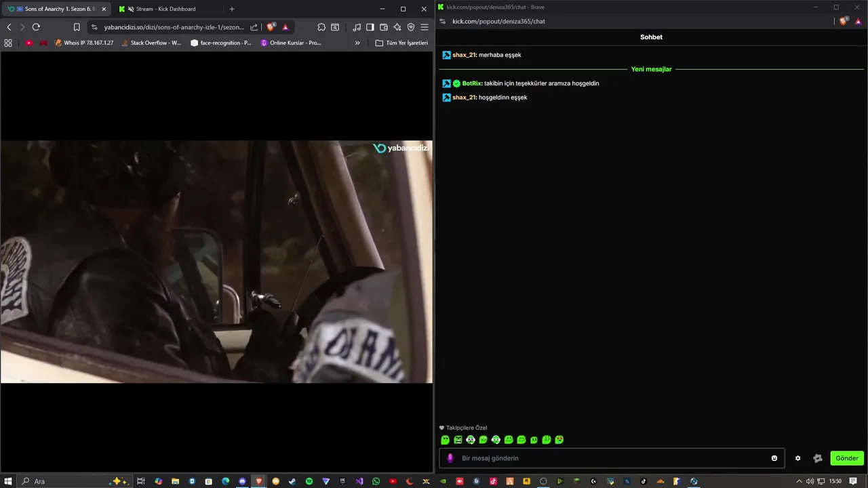
Task: Switch to Sons of Anarchy tab
Action: (x=56, y=9)
